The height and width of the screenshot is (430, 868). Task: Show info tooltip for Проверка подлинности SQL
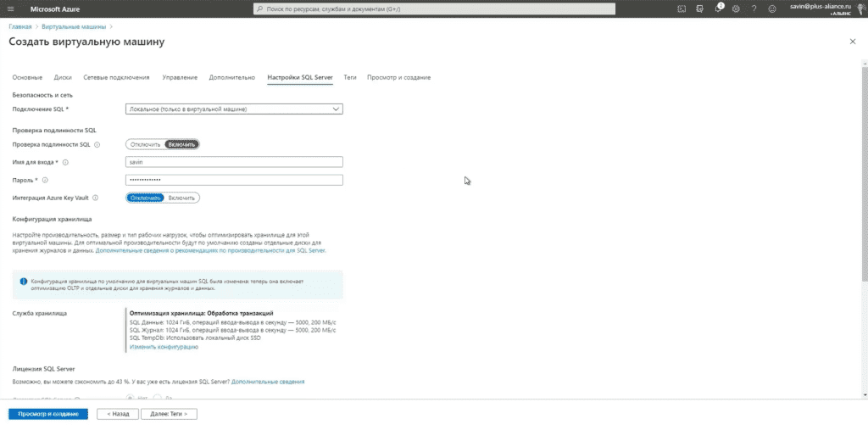[97, 145]
